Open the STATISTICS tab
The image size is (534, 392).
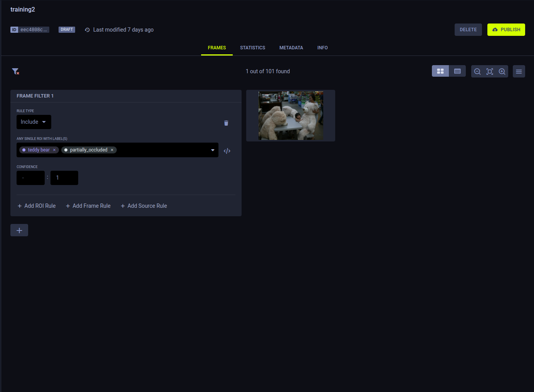click(x=252, y=48)
